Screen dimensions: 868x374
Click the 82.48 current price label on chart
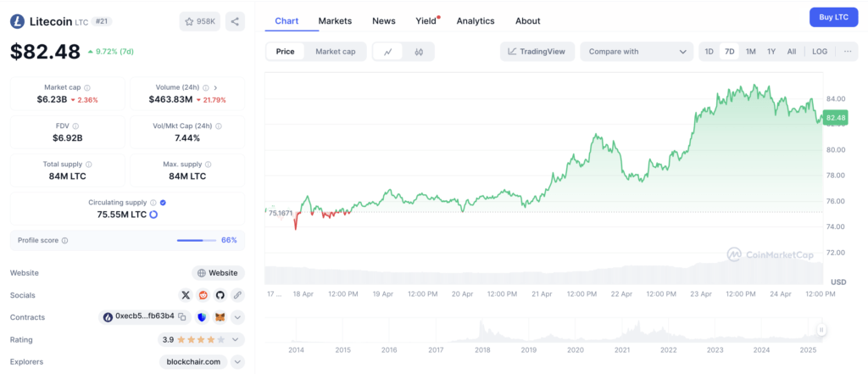click(835, 118)
